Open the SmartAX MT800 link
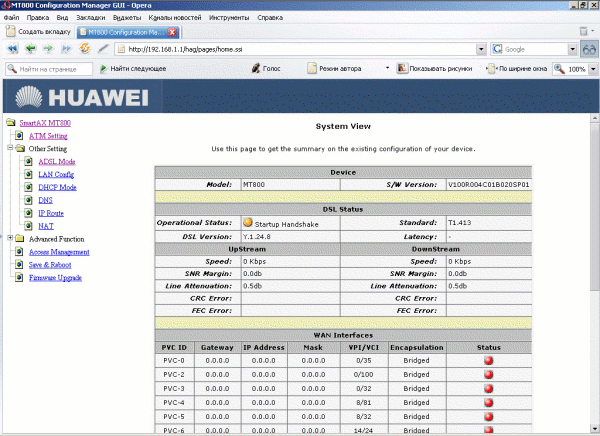This screenshot has height=436, width=600. [45, 123]
